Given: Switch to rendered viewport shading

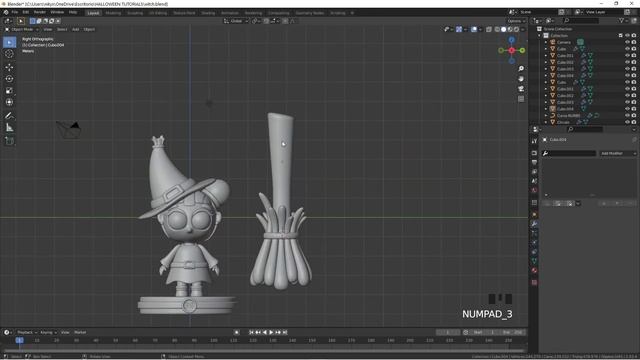Looking at the screenshot, I should (x=516, y=29).
